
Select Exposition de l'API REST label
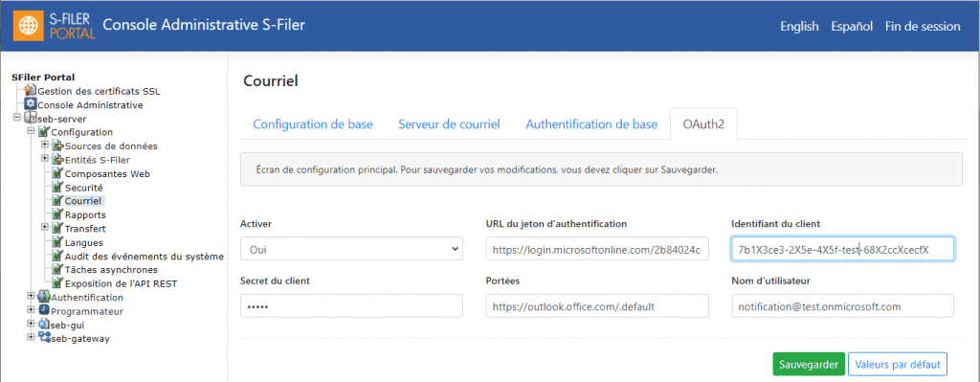click(122, 283)
